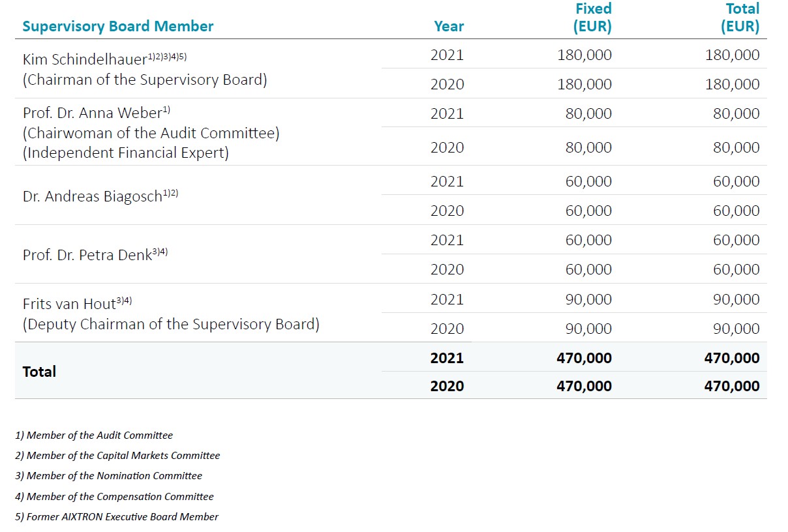
Task: Select the name Kim Schindelhauer
Action: pos(85,59)
